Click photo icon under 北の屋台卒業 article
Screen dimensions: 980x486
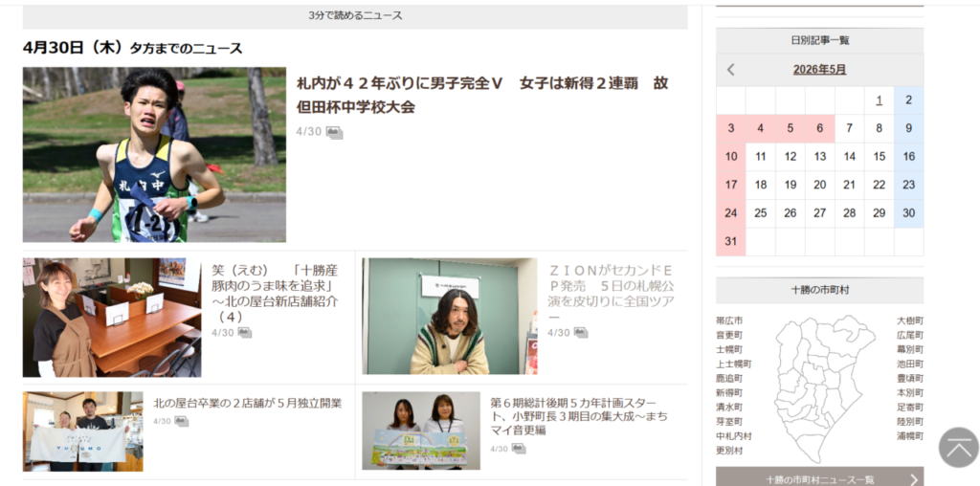pyautogui.click(x=181, y=421)
